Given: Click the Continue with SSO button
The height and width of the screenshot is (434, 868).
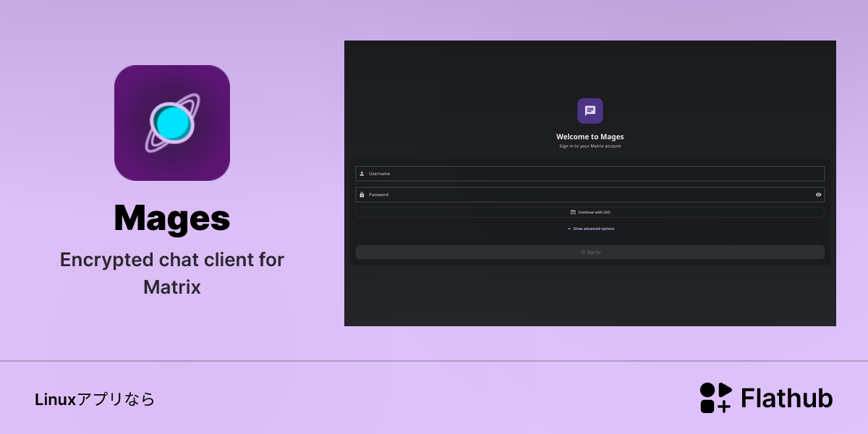Looking at the screenshot, I should coord(590,213).
